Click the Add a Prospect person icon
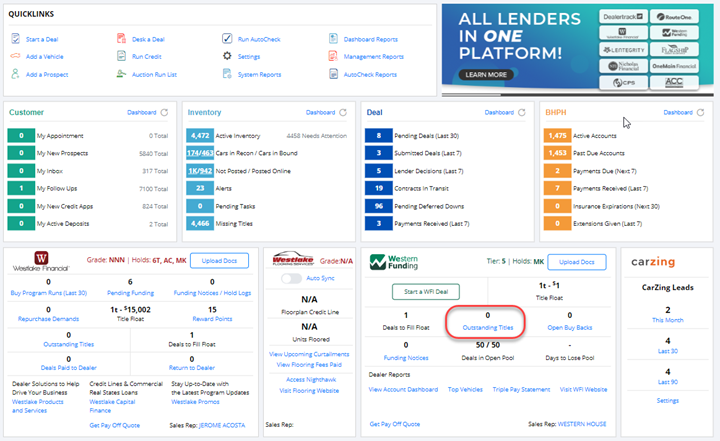The width and height of the screenshot is (720, 441). click(x=16, y=74)
